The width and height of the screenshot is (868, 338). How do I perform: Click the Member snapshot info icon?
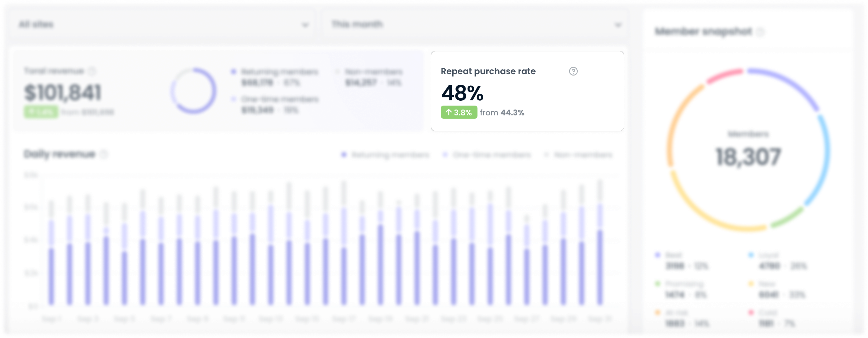(762, 32)
